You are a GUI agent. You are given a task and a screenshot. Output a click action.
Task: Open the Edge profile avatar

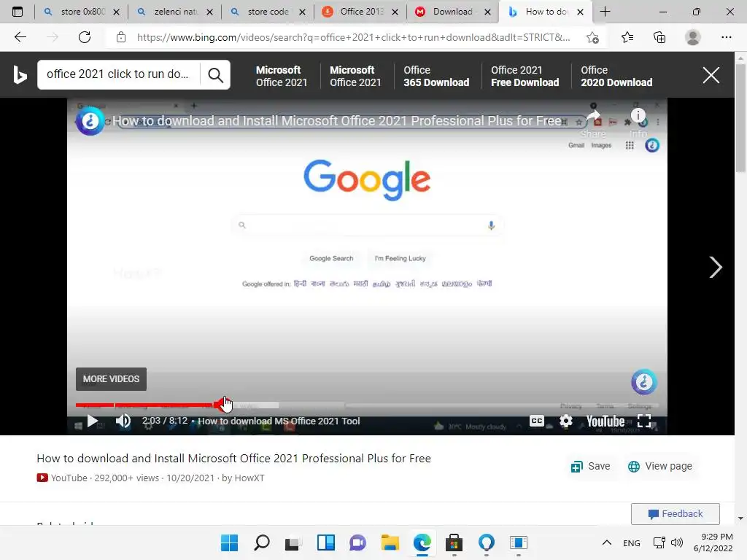tap(692, 37)
